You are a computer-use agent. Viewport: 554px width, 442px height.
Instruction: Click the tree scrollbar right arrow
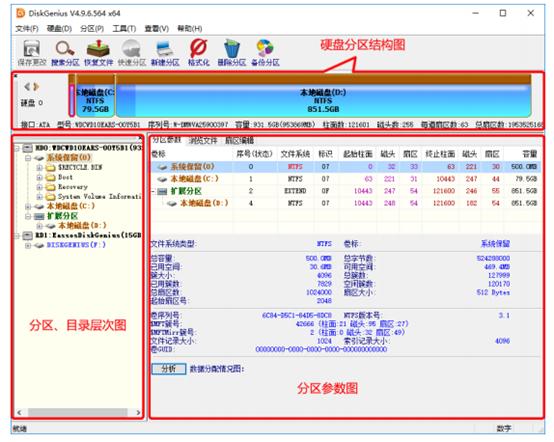(x=138, y=412)
